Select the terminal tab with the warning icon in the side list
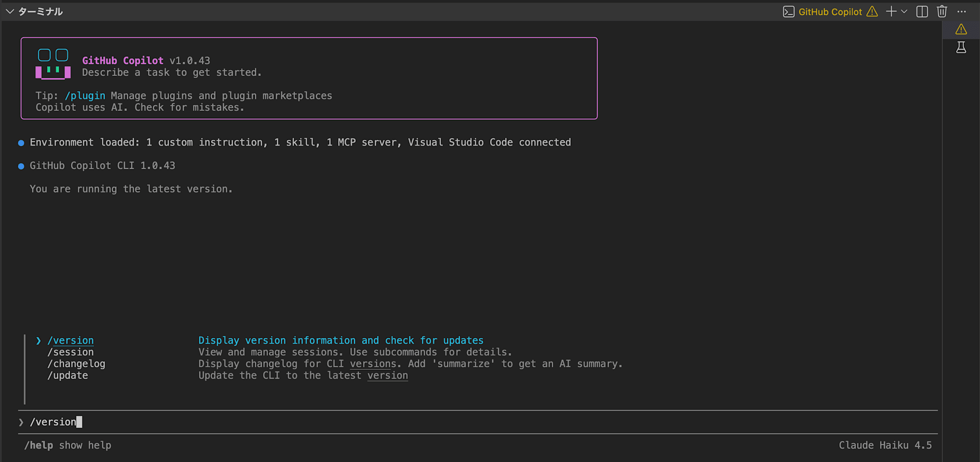The width and height of the screenshot is (980, 462). [x=961, y=29]
